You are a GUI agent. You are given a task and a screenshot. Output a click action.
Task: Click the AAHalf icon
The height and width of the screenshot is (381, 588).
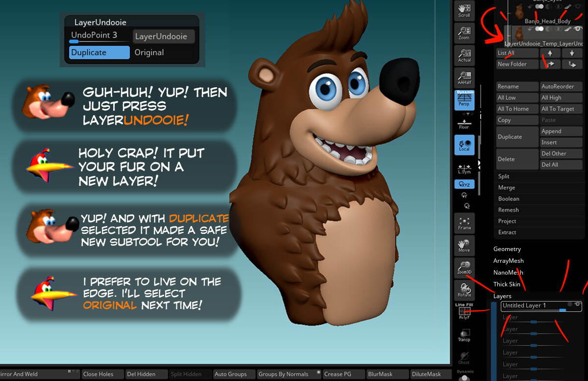click(464, 77)
